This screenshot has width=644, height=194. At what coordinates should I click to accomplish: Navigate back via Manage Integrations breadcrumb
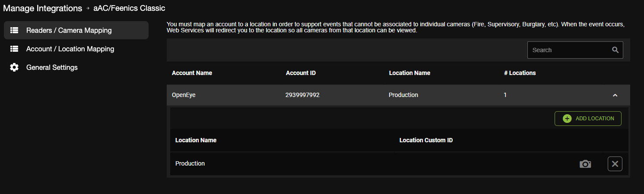point(43,8)
